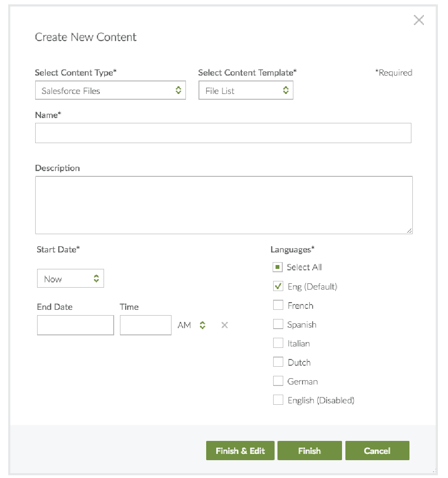Toggle AM/PM selector arrows
The width and height of the screenshot is (448, 478).
coord(203,325)
